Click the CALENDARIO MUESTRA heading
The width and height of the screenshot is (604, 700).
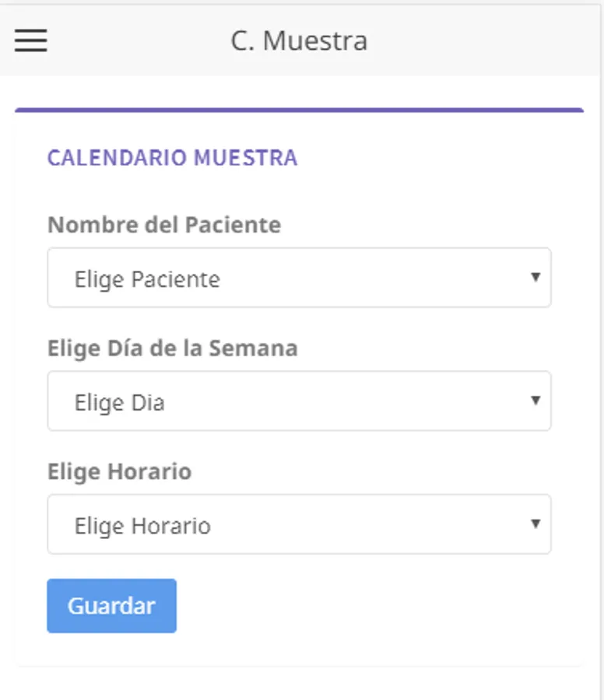pos(172,158)
